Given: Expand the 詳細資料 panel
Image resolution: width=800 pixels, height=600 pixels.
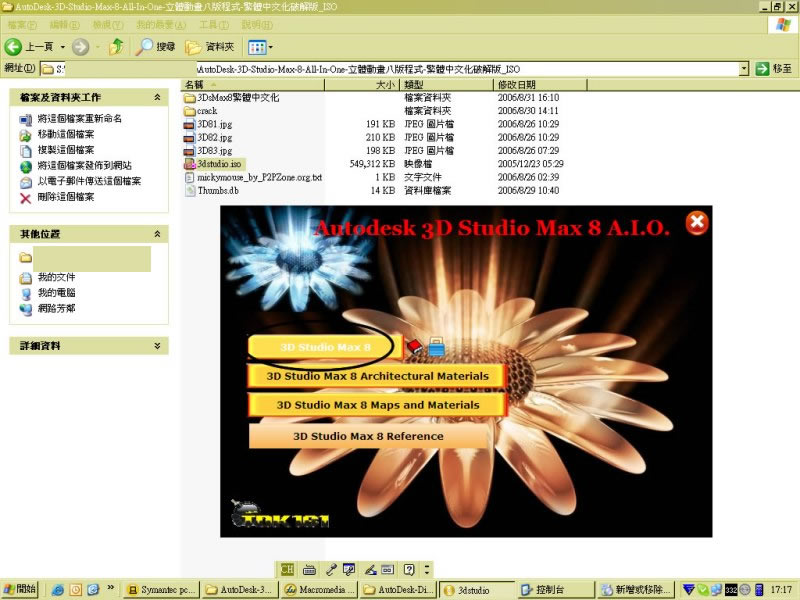Looking at the screenshot, I should click(x=157, y=345).
